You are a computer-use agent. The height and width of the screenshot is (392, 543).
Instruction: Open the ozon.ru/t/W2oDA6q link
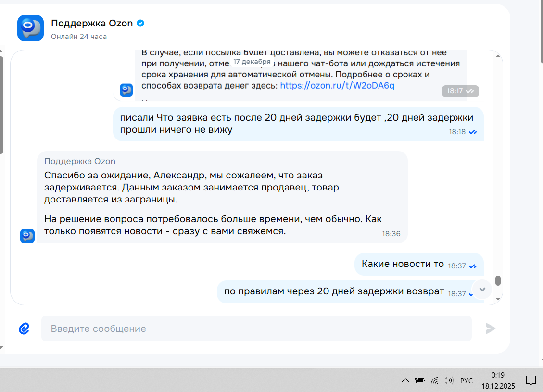(x=337, y=86)
